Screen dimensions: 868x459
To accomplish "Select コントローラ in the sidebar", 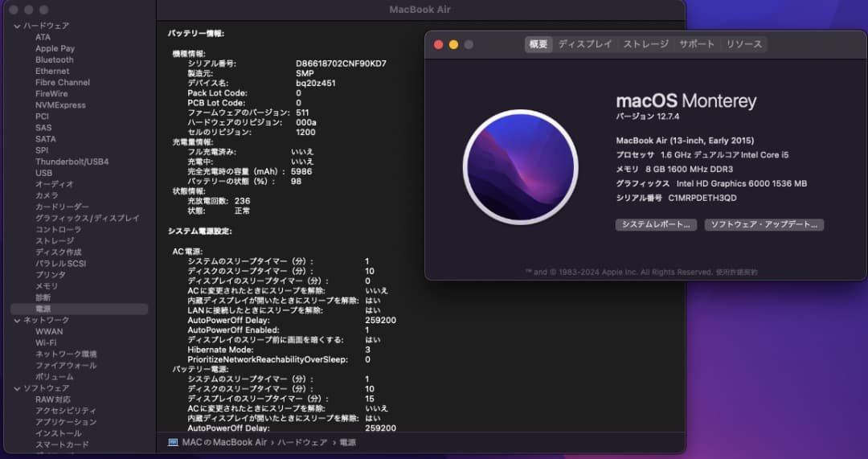I will pos(58,229).
